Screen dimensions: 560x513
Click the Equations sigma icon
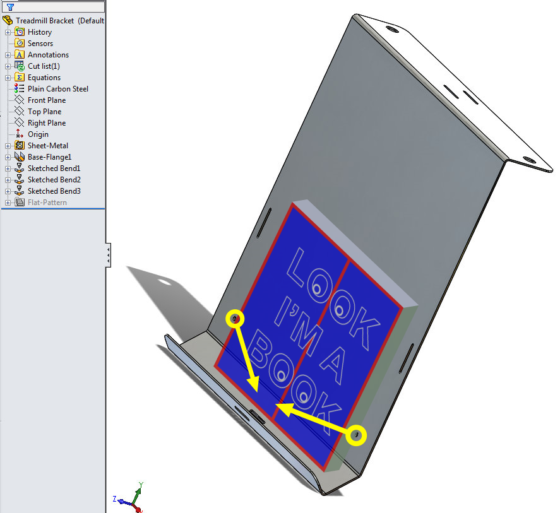click(x=19, y=78)
